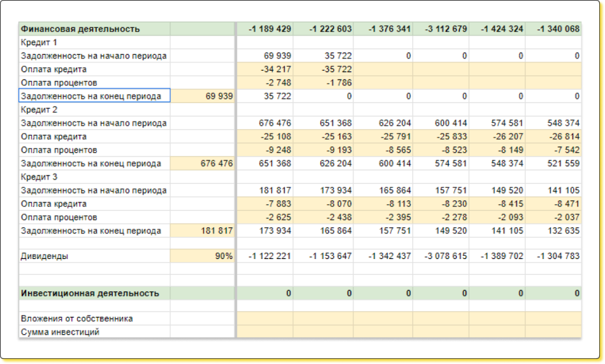
Task: Click the cell showing 132 635
Action: pyautogui.click(x=553, y=231)
